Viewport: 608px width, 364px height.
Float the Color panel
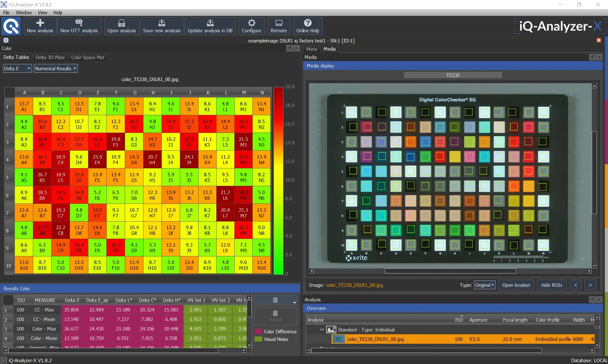tap(289, 48)
